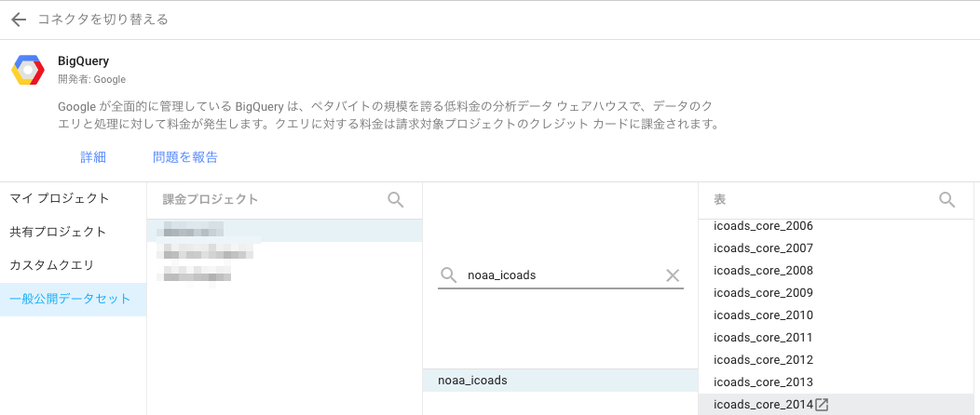Click the search icon in 表 column header
The image size is (980, 415).
[x=947, y=200]
